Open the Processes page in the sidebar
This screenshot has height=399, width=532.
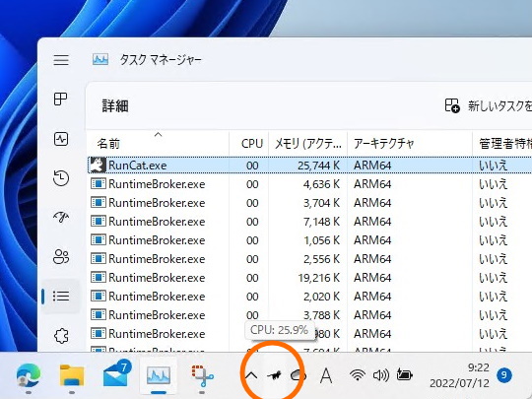click(61, 100)
